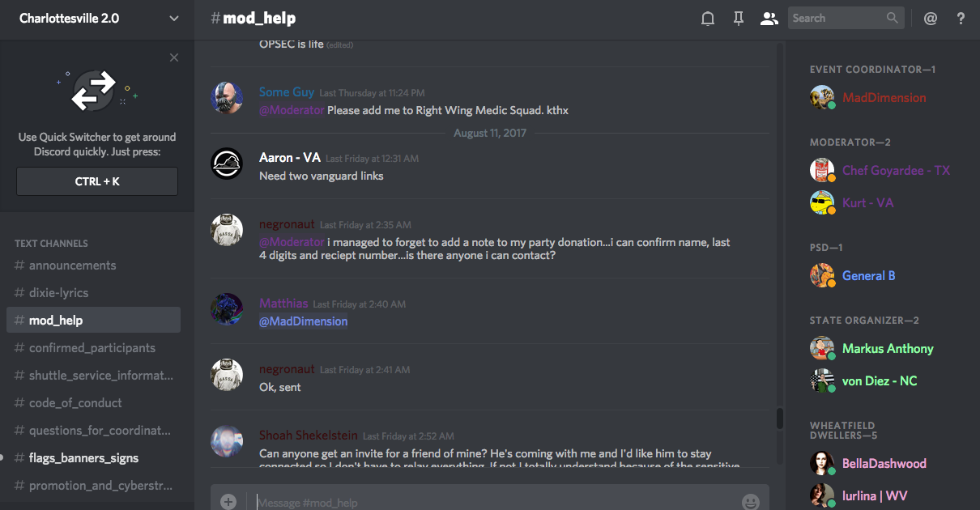The image size is (980, 510).
Task: Click the chat scrollbar thumb
Action: [x=780, y=418]
